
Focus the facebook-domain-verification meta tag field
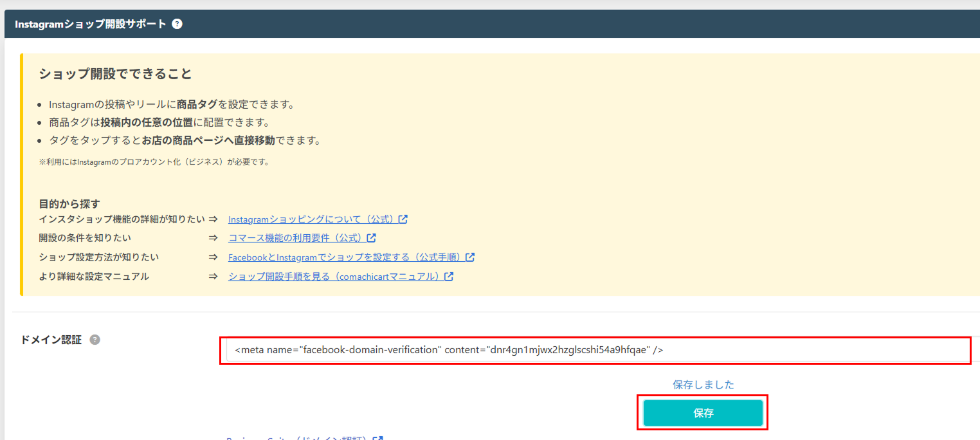(595, 350)
